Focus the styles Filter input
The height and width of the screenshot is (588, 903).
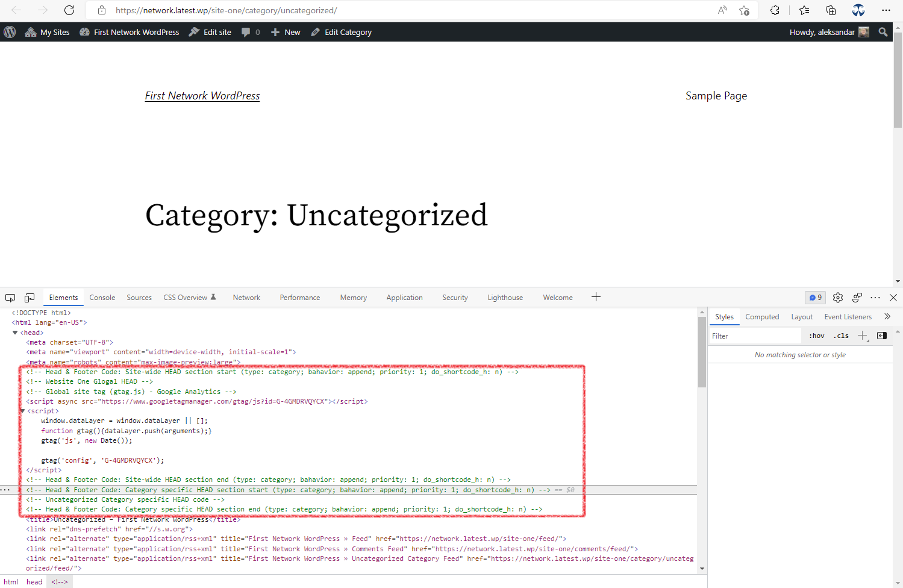756,336
